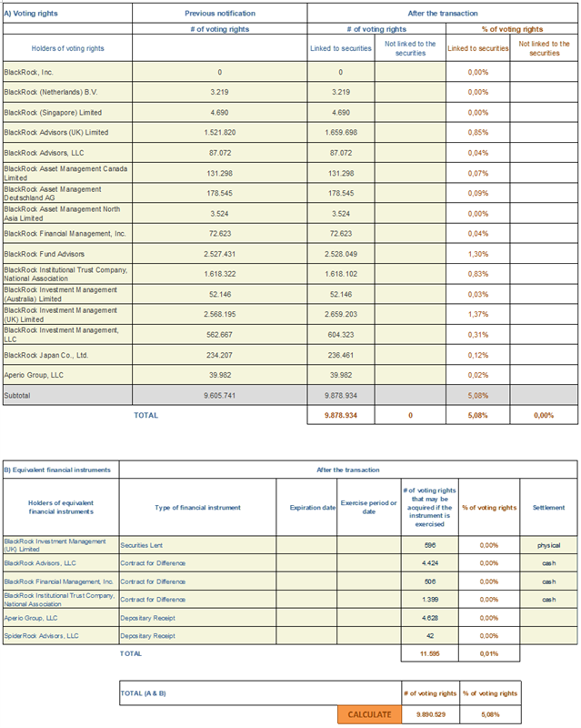This screenshot has width=581, height=728.
Task: Click the Subtotal previous value 9.605.741
Action: click(219, 396)
